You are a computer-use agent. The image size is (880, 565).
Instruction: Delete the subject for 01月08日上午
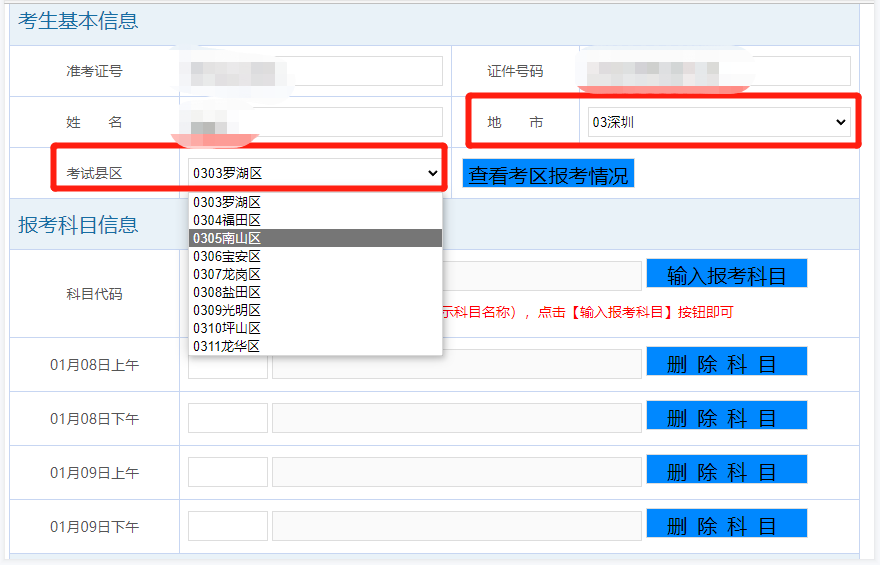coord(726,362)
